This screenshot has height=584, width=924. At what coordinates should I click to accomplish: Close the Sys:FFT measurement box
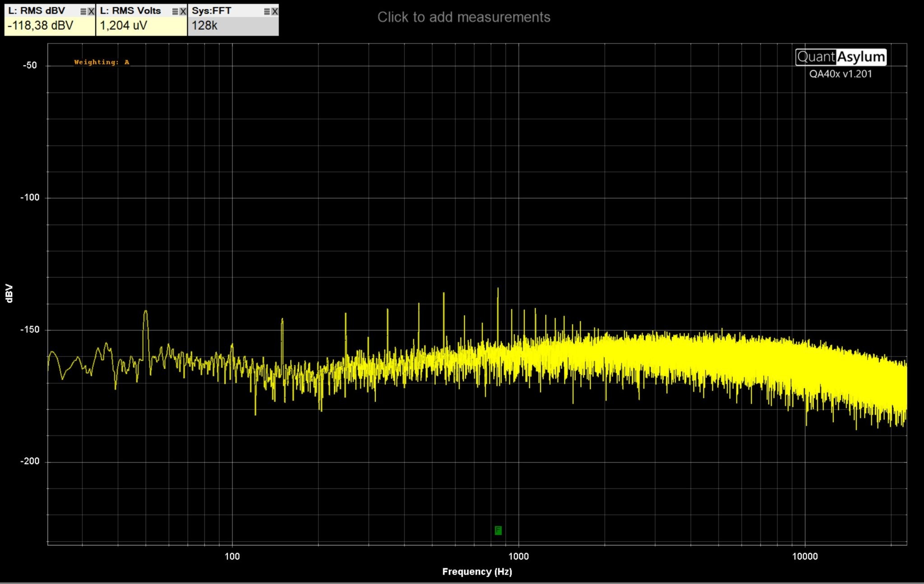[275, 12]
